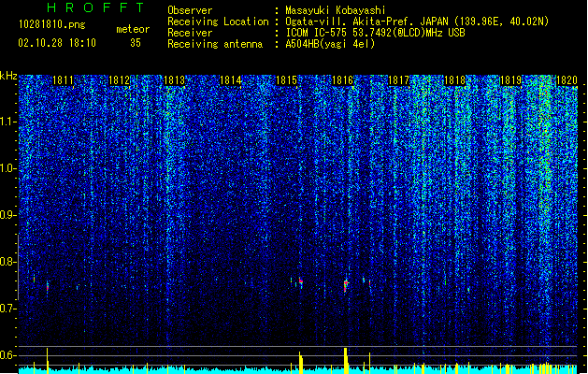Click the 1815 time marker
Viewport: 588px width, 374px height.
pos(286,80)
